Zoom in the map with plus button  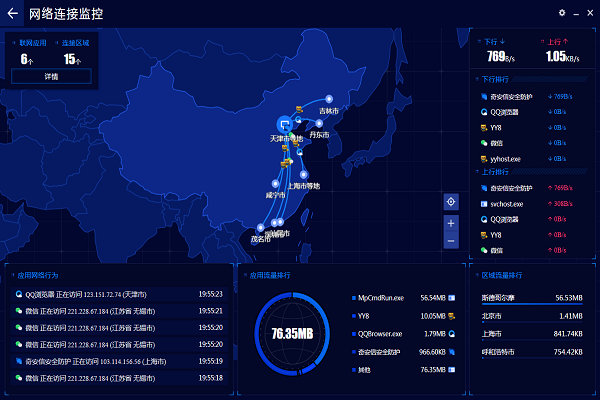(x=451, y=223)
